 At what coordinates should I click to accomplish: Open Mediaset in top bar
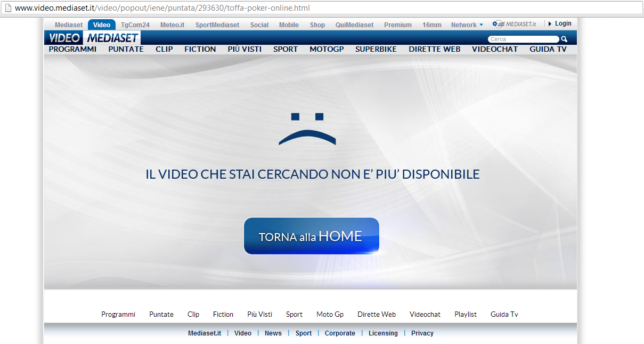coord(69,25)
